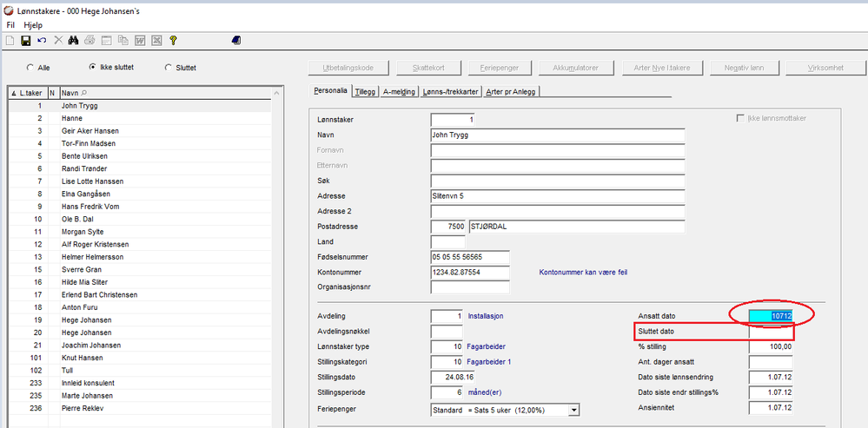Click the blue book icon in toolbar

click(236, 40)
